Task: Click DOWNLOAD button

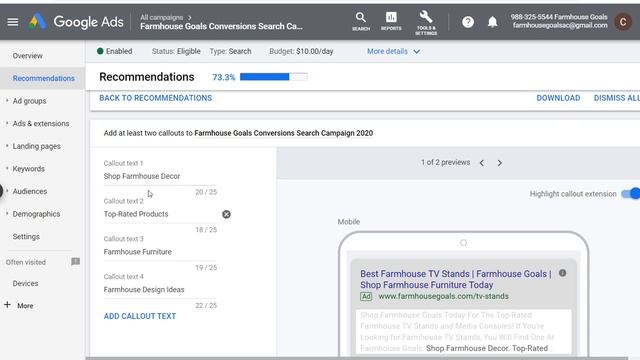Action: pos(558,98)
